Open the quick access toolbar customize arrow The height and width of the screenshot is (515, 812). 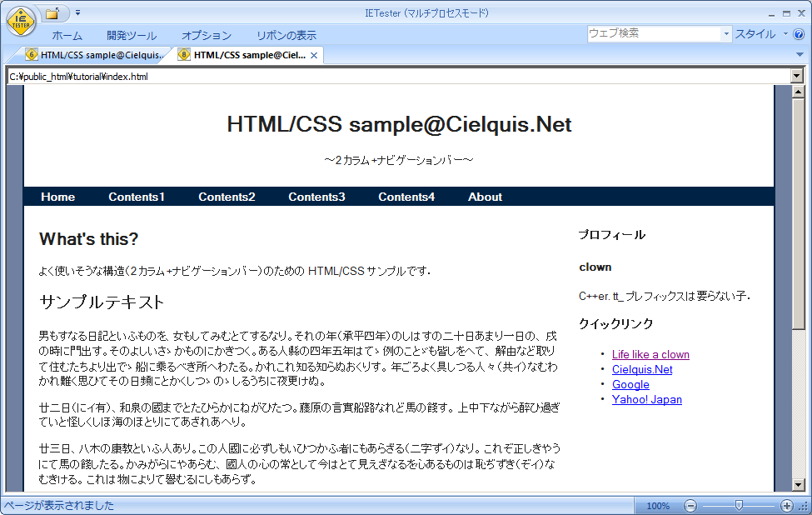[x=77, y=12]
